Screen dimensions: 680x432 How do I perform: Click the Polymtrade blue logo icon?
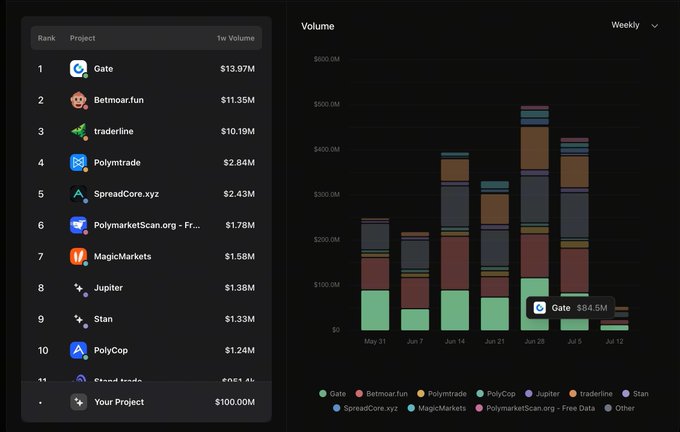tap(78, 163)
